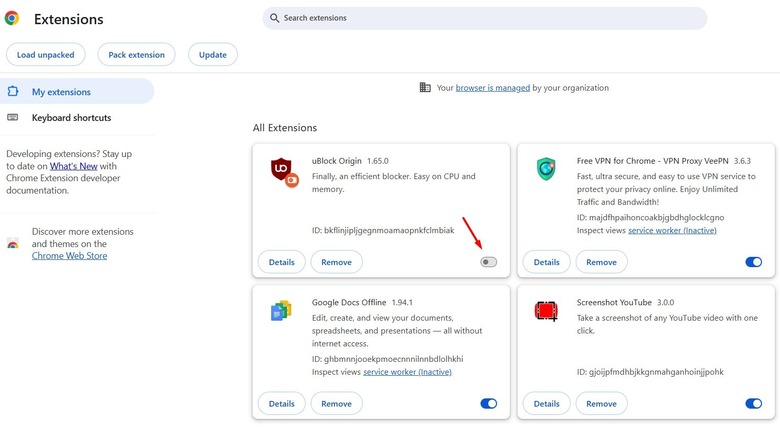Click the Google Docs Offline icon
The image size is (780, 438).
[281, 311]
